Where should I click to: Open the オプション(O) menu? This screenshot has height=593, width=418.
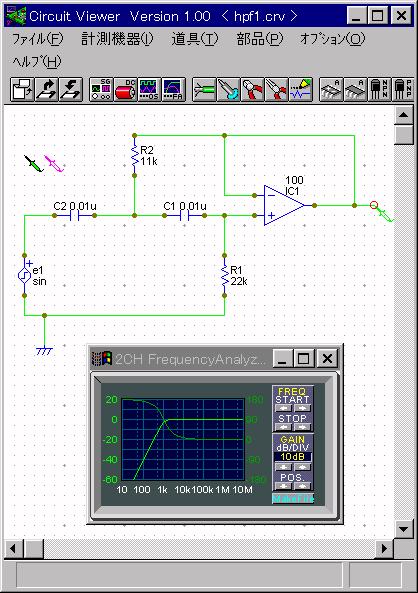point(333,39)
